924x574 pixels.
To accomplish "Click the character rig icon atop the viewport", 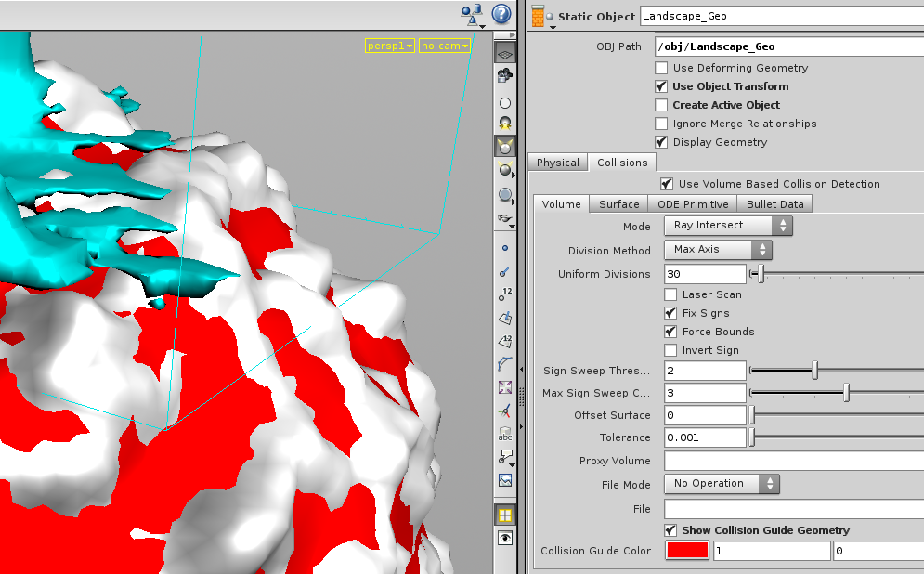I will (472, 13).
